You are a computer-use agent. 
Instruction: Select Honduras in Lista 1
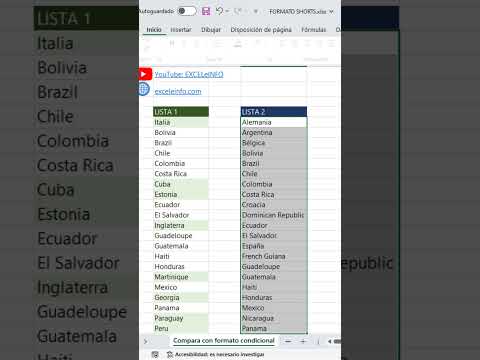(x=181, y=267)
